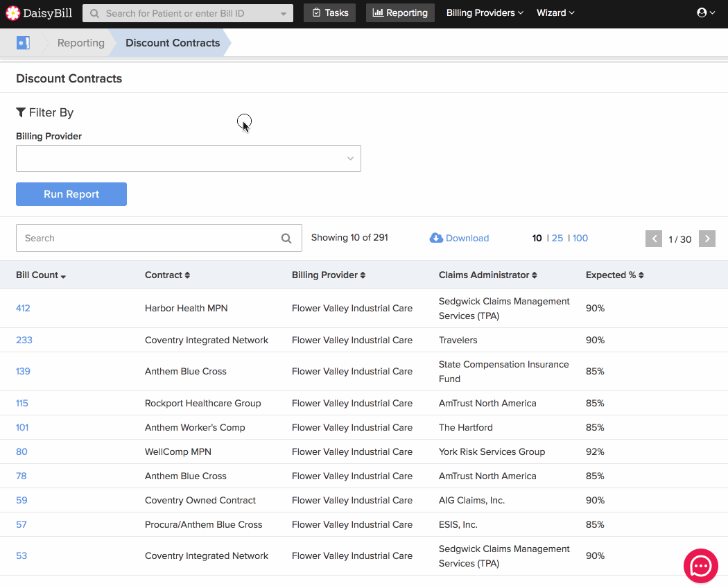Open the Billing Providers menu
The image size is (728, 586).
click(x=485, y=13)
